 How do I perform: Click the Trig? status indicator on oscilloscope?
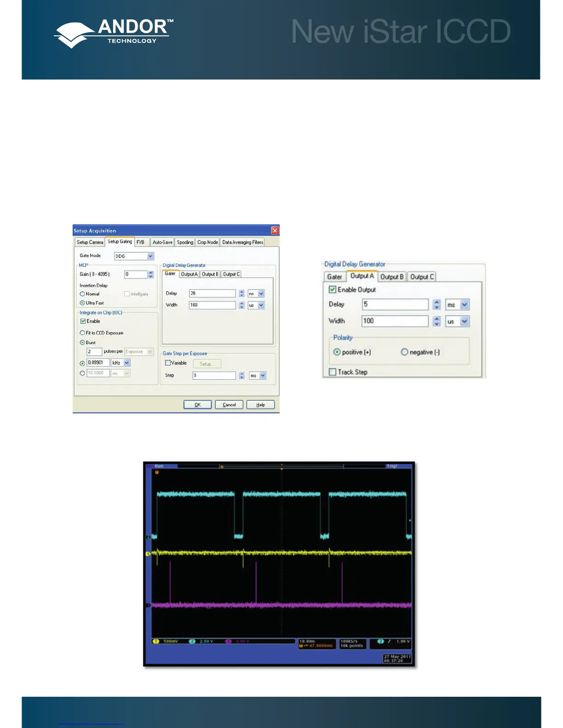coord(392,466)
